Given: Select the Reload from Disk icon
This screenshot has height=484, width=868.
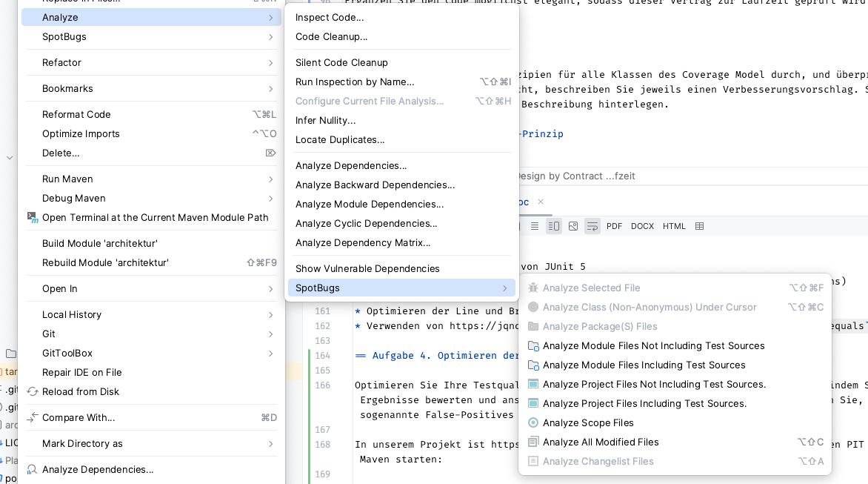Looking at the screenshot, I should pos(33,391).
